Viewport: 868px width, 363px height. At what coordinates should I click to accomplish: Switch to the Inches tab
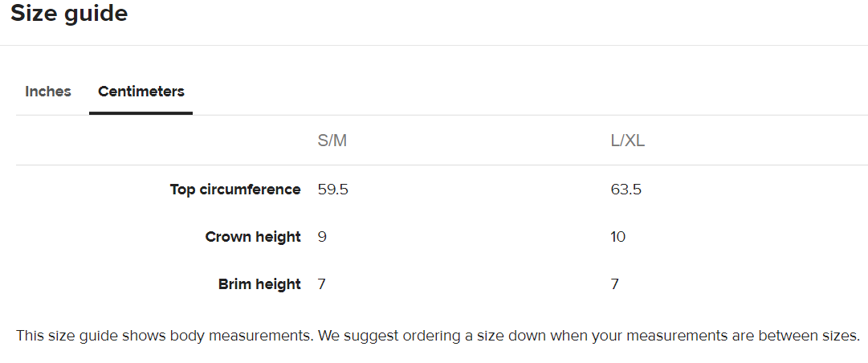click(48, 92)
